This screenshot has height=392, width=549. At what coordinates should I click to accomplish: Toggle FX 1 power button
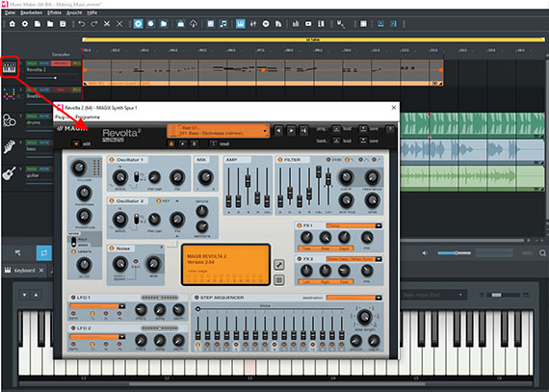299,225
